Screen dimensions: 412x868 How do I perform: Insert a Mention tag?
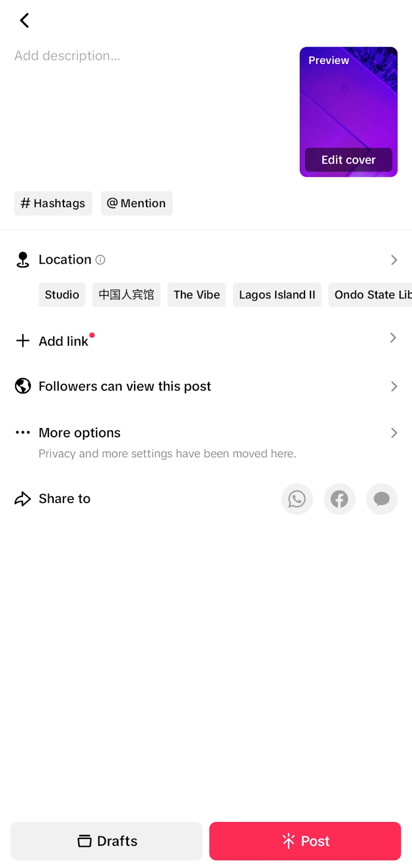coord(137,203)
